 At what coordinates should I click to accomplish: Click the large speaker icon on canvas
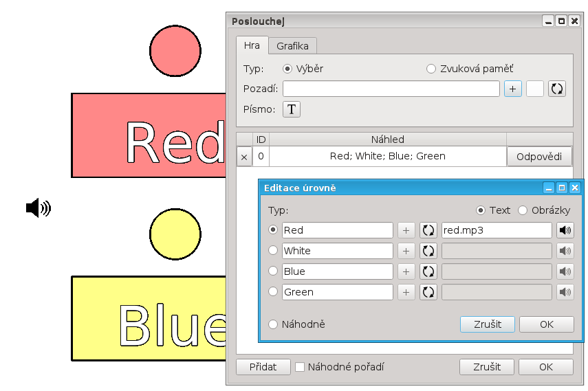click(x=39, y=208)
